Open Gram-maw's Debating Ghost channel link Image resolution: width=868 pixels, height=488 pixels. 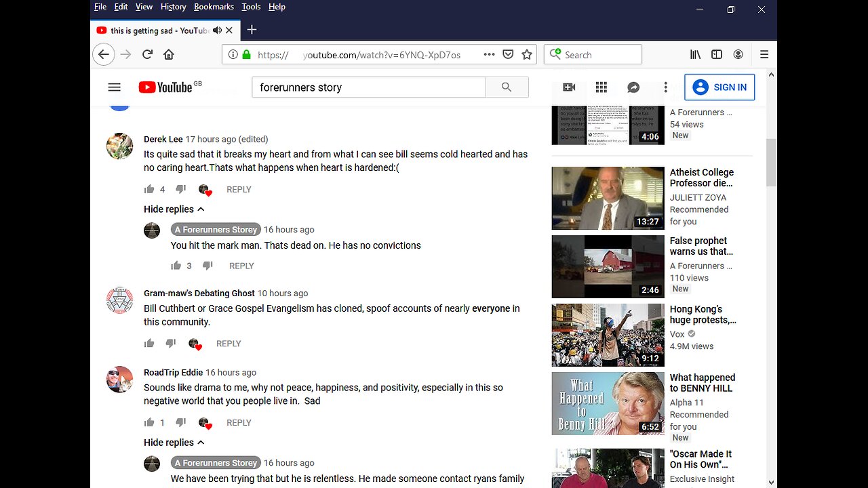click(199, 293)
